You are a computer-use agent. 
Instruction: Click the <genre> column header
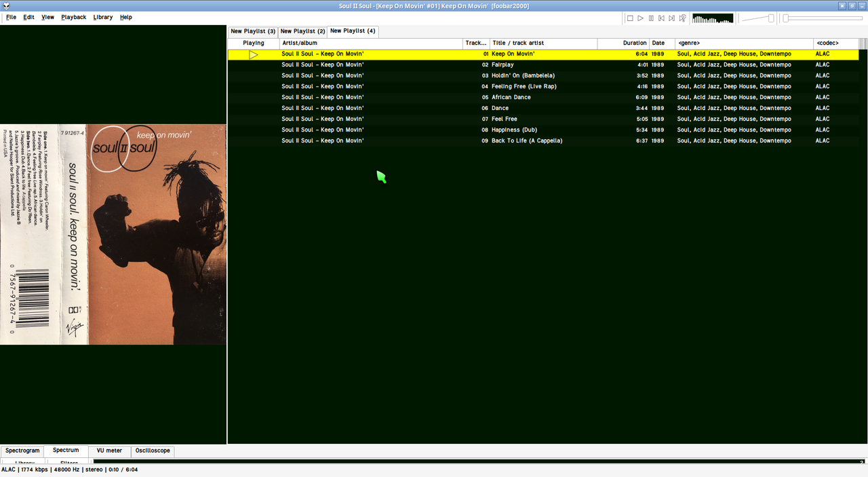click(744, 43)
